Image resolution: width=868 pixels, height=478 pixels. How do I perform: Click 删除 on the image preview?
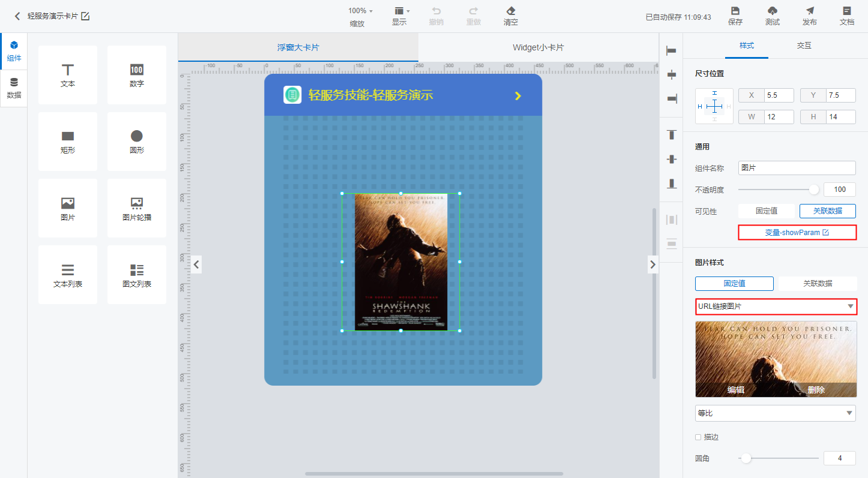click(x=816, y=390)
